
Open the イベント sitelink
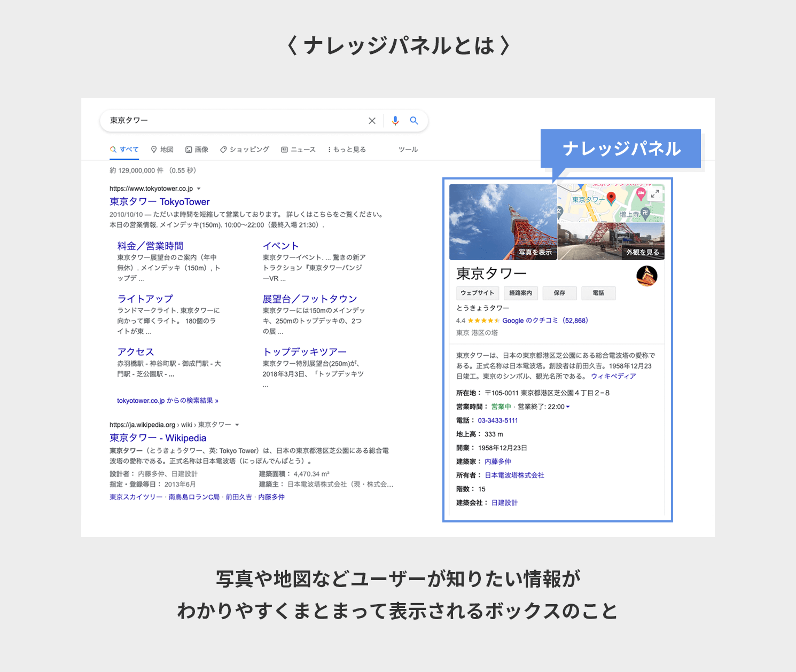(280, 246)
